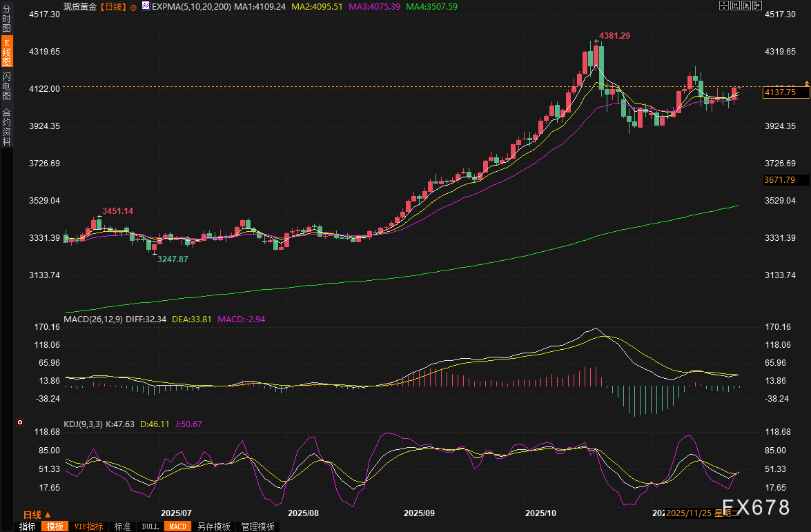Viewport: 811px width, 532px height.
Task: Select the K线图 side tab
Action: [x=6, y=52]
